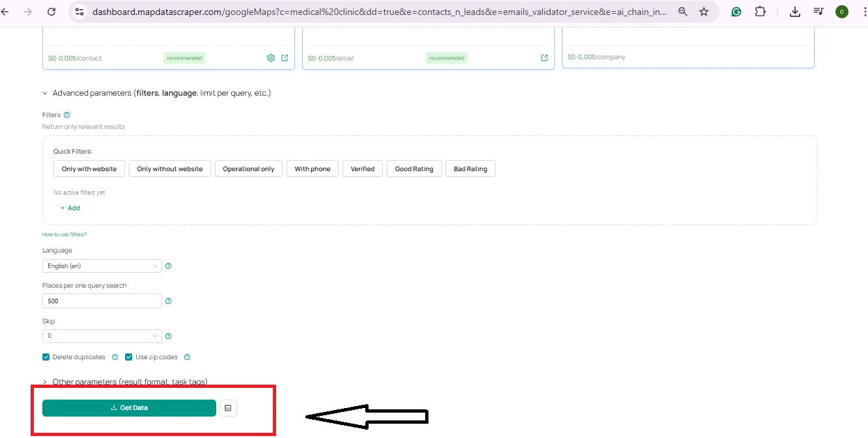Open settings gear on contacts card
This screenshot has width=868, height=438.
(271, 58)
